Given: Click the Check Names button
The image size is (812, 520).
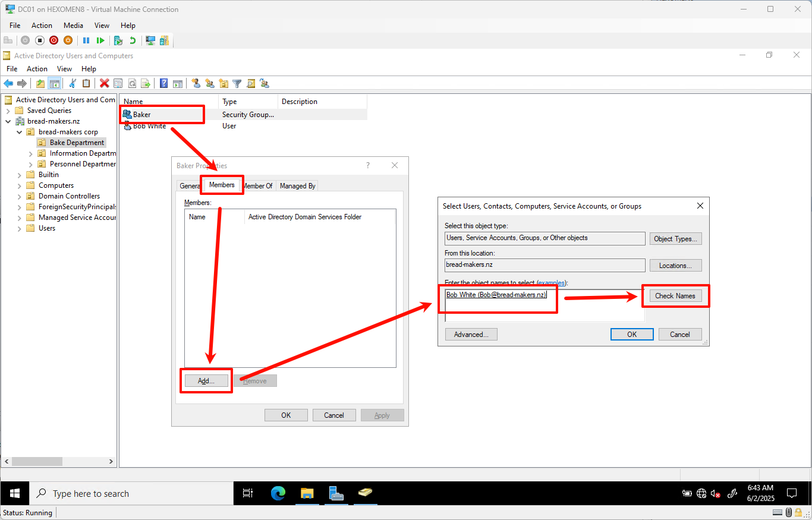Looking at the screenshot, I should coord(675,296).
